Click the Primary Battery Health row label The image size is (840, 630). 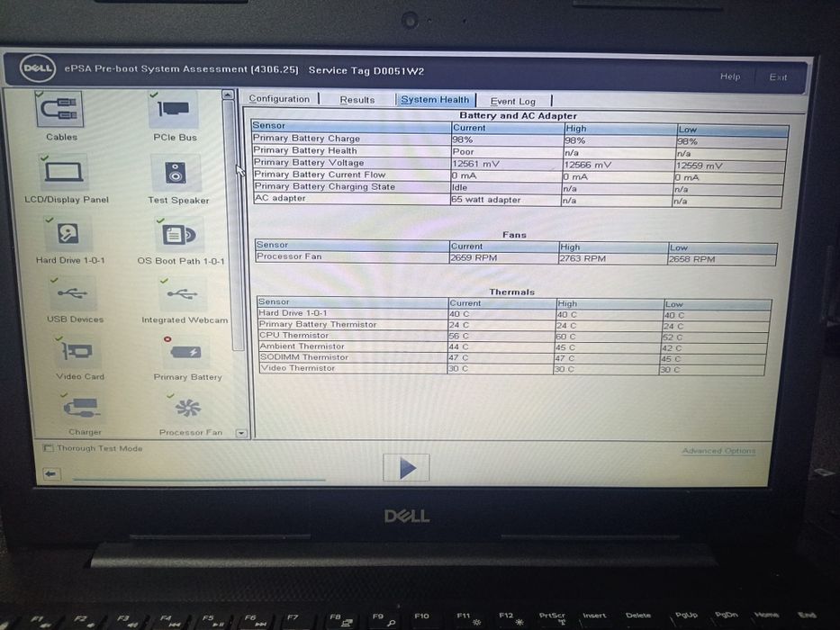pyautogui.click(x=305, y=150)
